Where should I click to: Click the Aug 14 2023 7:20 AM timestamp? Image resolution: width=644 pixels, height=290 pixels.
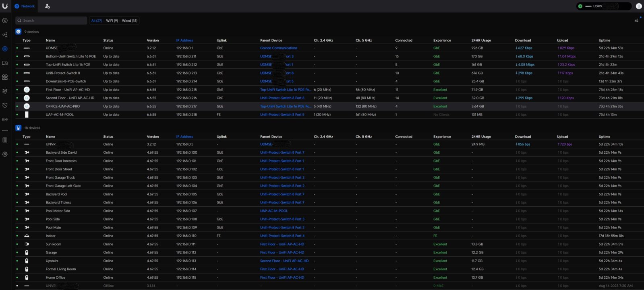click(x=615, y=286)
